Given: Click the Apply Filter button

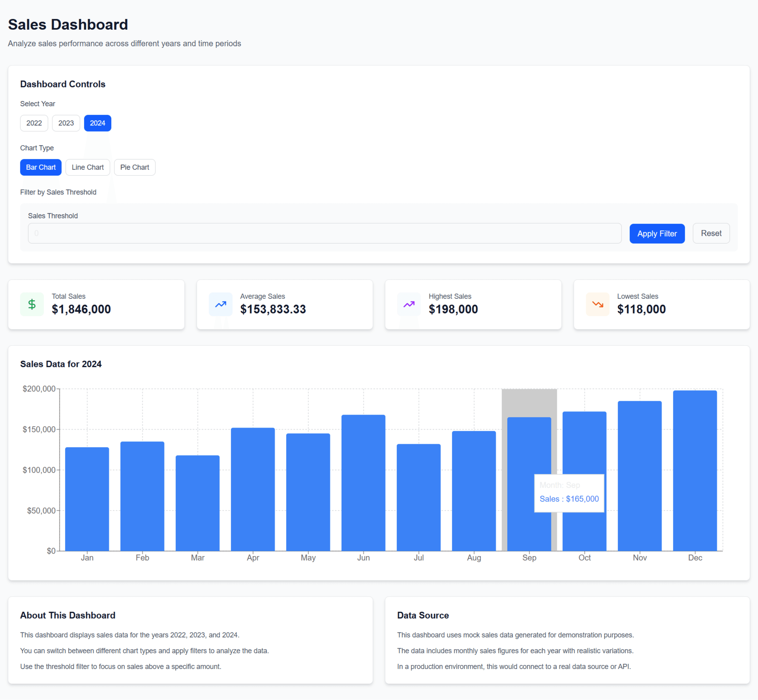Looking at the screenshot, I should (x=657, y=233).
